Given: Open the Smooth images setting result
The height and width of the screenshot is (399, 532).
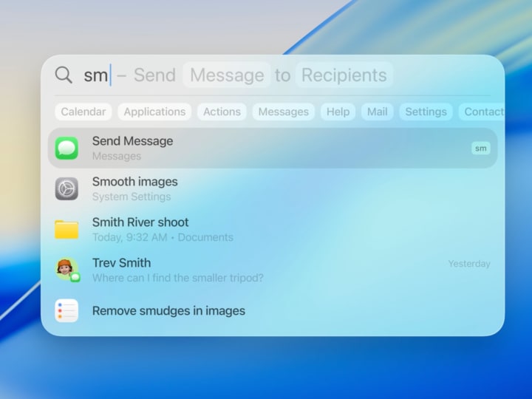Looking at the screenshot, I should [273, 188].
